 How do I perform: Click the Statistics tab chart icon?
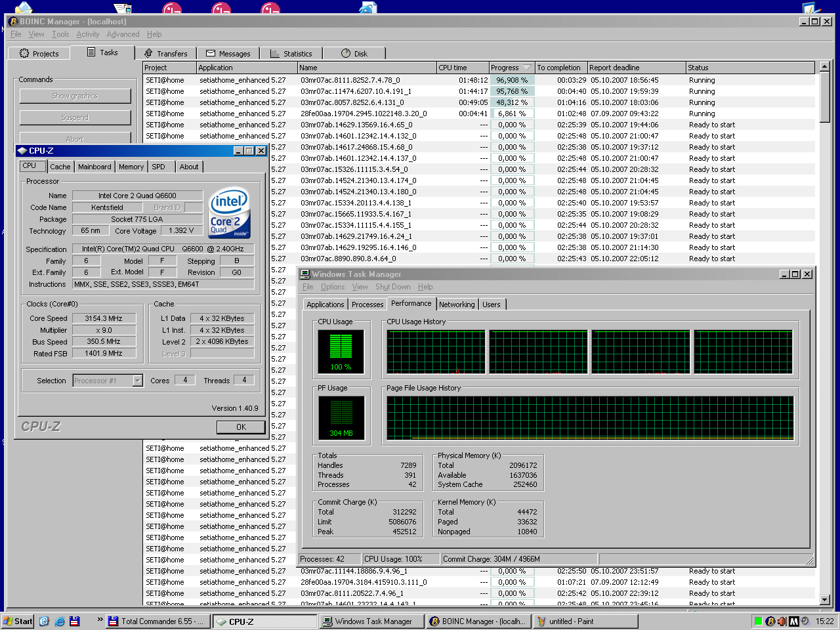pyautogui.click(x=274, y=53)
